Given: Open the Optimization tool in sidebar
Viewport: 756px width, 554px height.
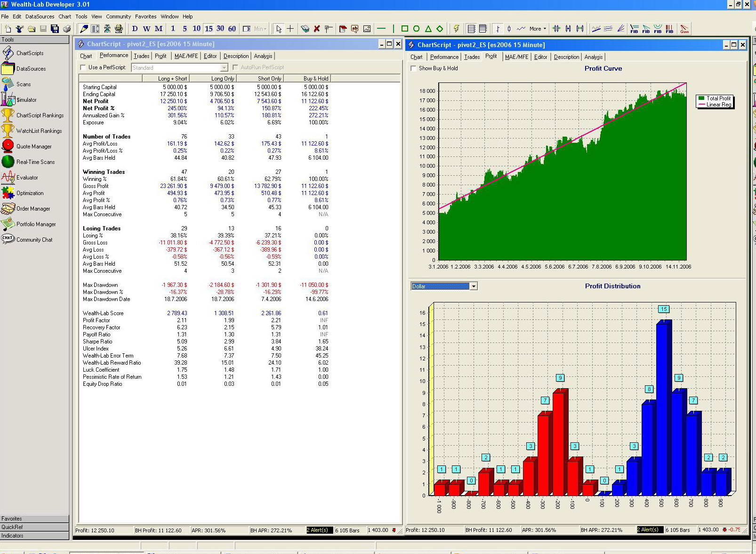Looking at the screenshot, I should tap(30, 193).
